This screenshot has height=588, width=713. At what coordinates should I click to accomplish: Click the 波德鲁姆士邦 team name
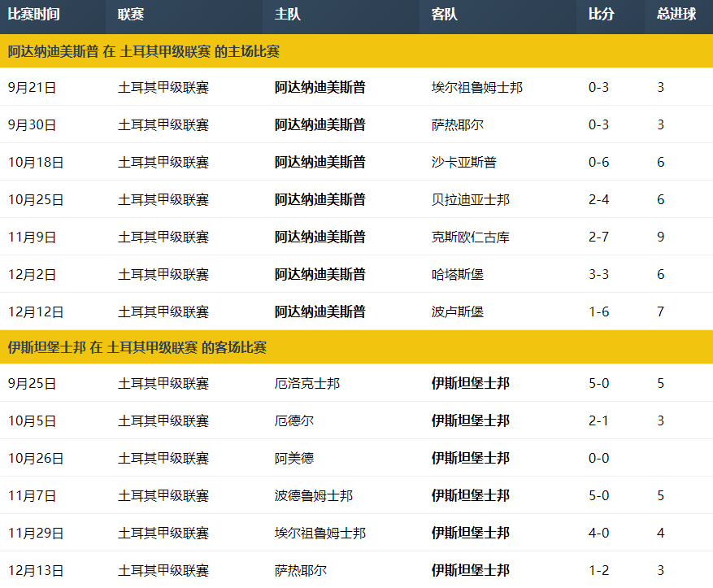click(313, 495)
